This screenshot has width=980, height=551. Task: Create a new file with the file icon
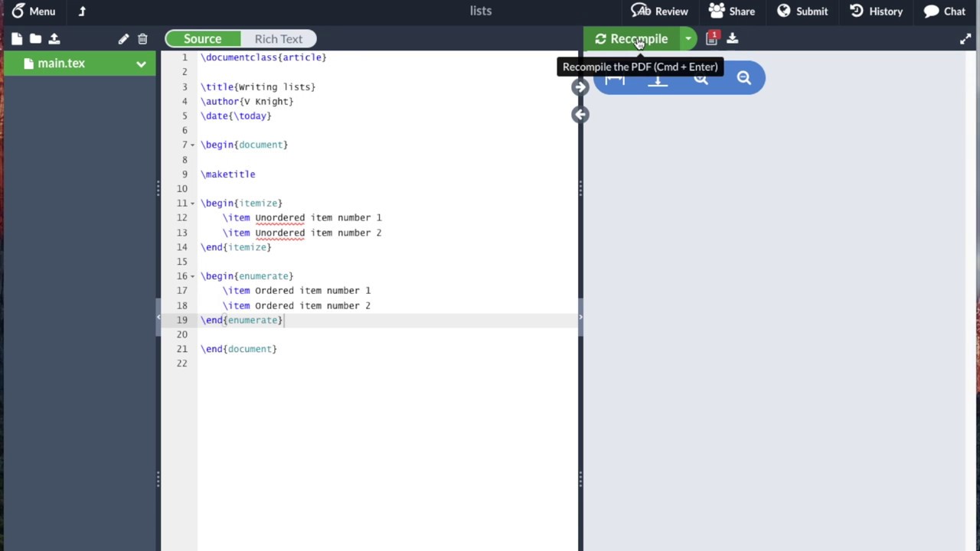[17, 38]
